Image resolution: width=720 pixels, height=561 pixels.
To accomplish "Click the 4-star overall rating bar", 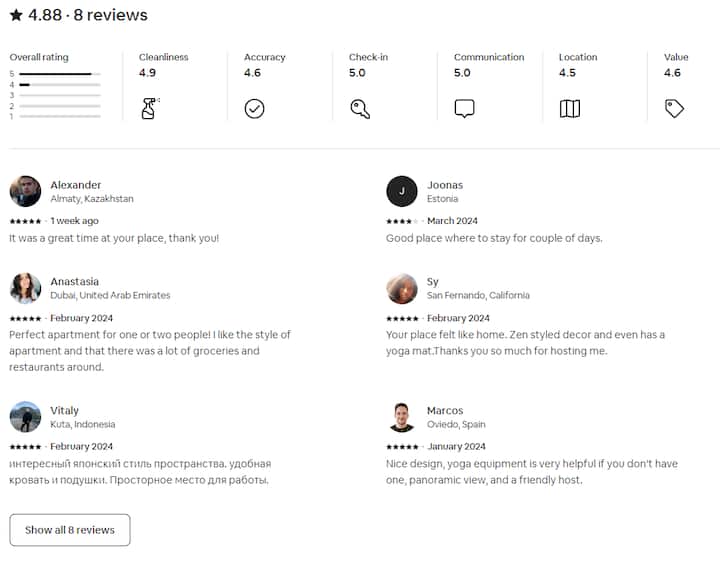I will [x=60, y=85].
